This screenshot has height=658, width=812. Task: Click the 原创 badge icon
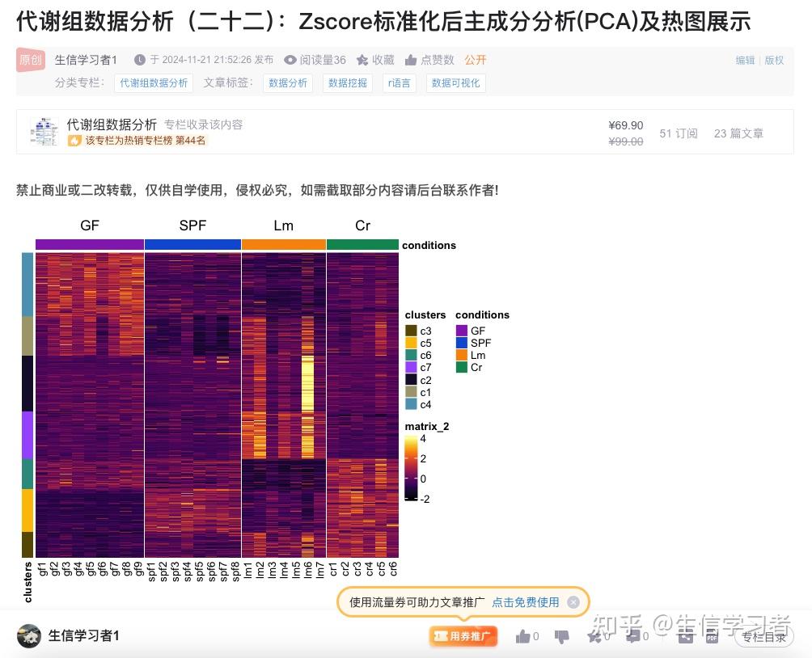coord(29,60)
